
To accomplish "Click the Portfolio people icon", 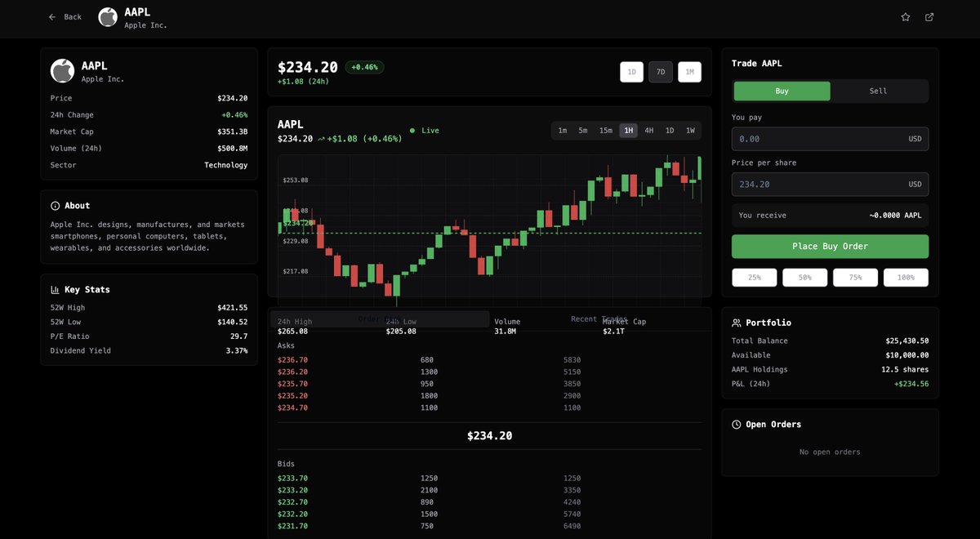I will [x=737, y=323].
